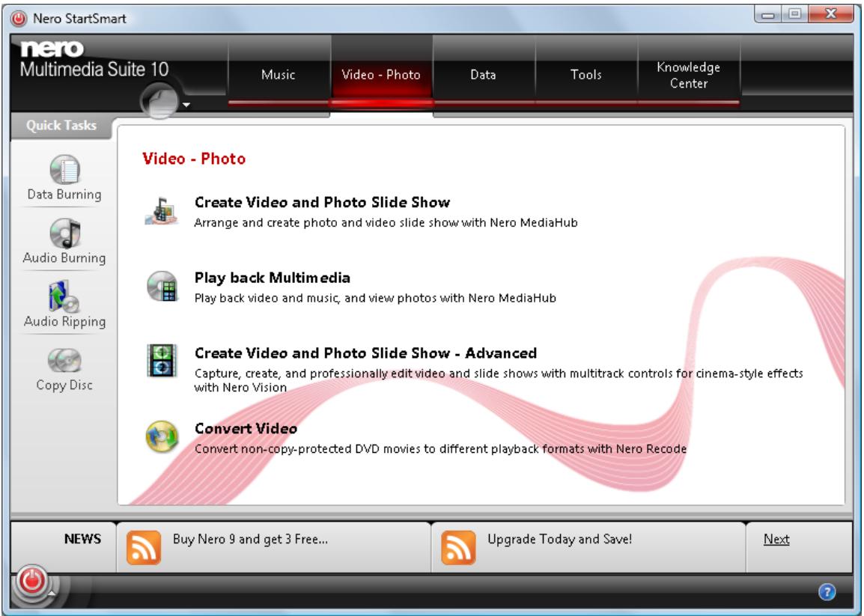The image size is (864, 616).
Task: Click the round home page button under the logo
Action: pos(159,102)
